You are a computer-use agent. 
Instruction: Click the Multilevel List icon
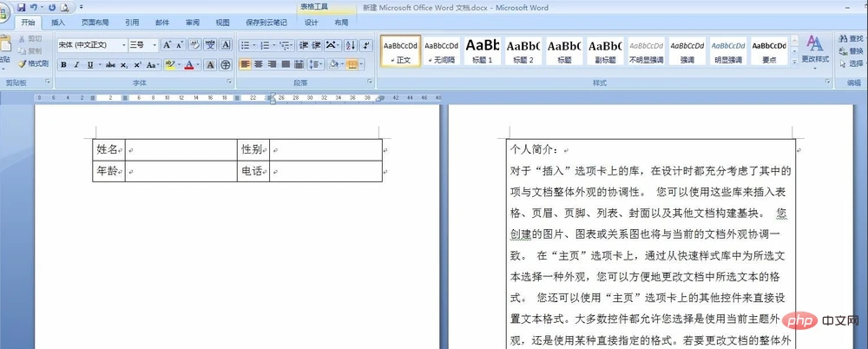tap(286, 45)
